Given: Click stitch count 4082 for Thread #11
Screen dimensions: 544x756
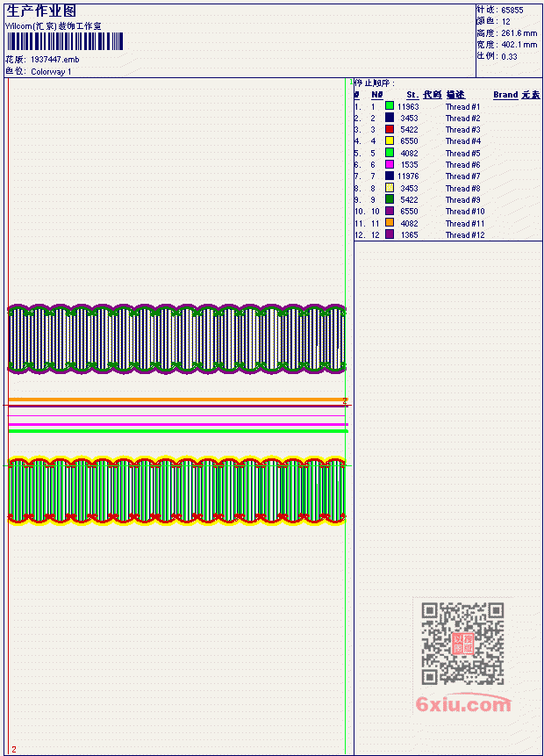Looking at the screenshot, I should (x=409, y=223).
